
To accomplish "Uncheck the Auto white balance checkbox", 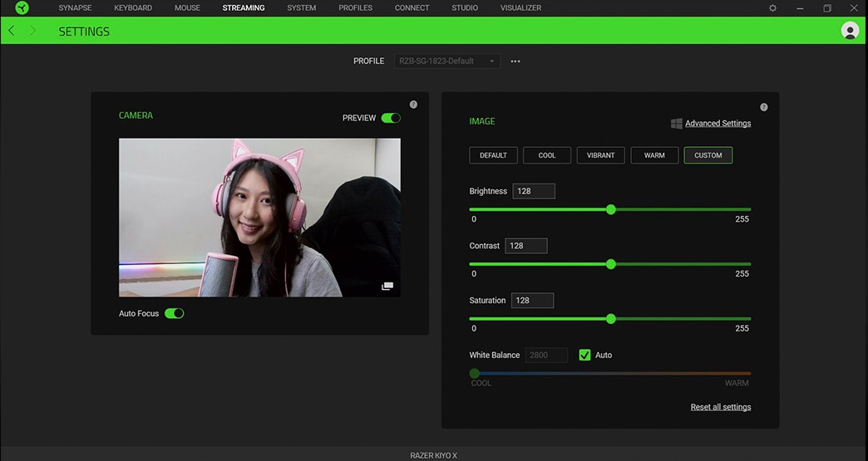I will 584,355.
